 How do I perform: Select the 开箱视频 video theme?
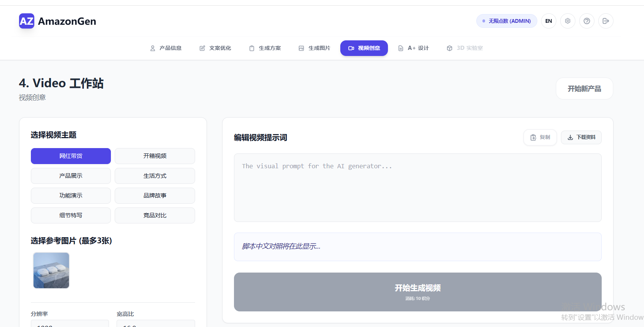tap(155, 156)
